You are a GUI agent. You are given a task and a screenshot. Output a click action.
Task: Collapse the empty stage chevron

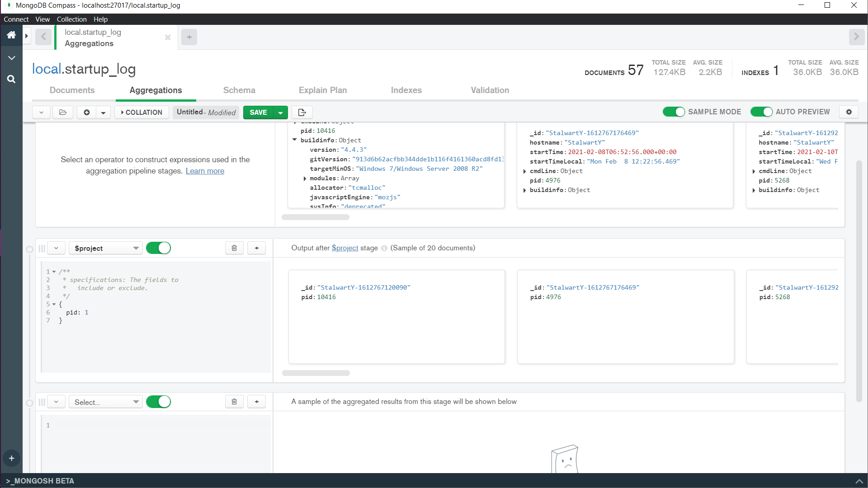[x=56, y=402]
